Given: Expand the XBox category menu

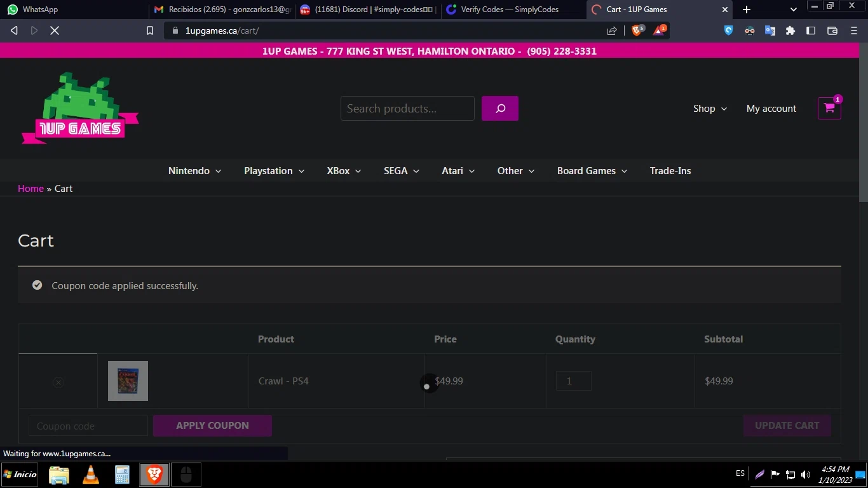Looking at the screenshot, I should click(344, 171).
